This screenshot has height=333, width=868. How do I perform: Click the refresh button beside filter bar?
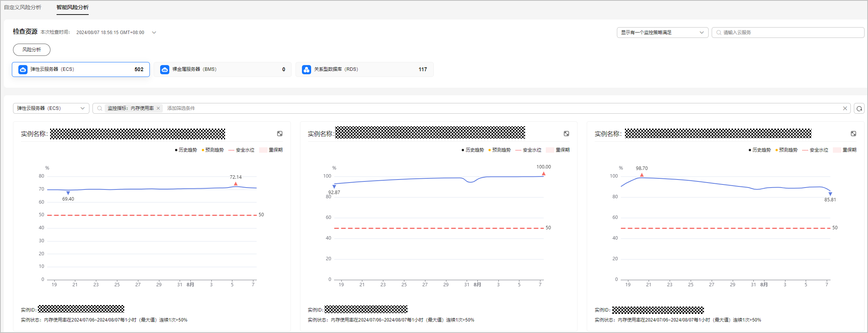[x=859, y=109]
